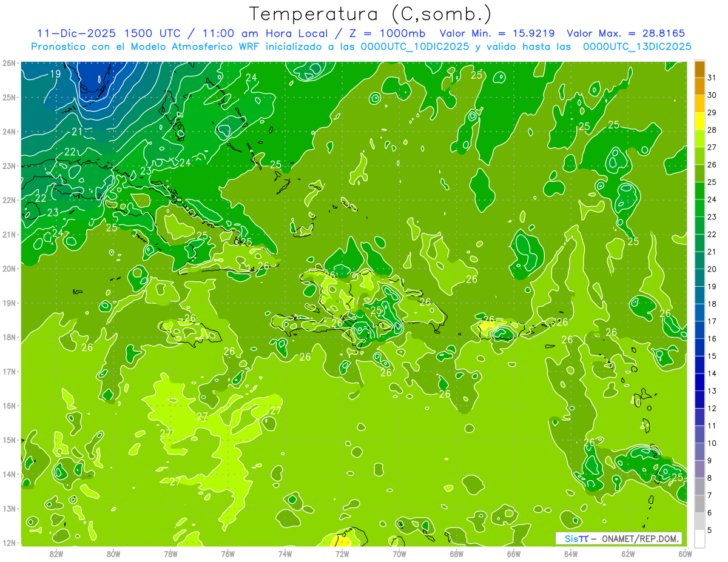The width and height of the screenshot is (728, 562).
Task: Click the '17N' latitude axis label
Action: (9, 371)
